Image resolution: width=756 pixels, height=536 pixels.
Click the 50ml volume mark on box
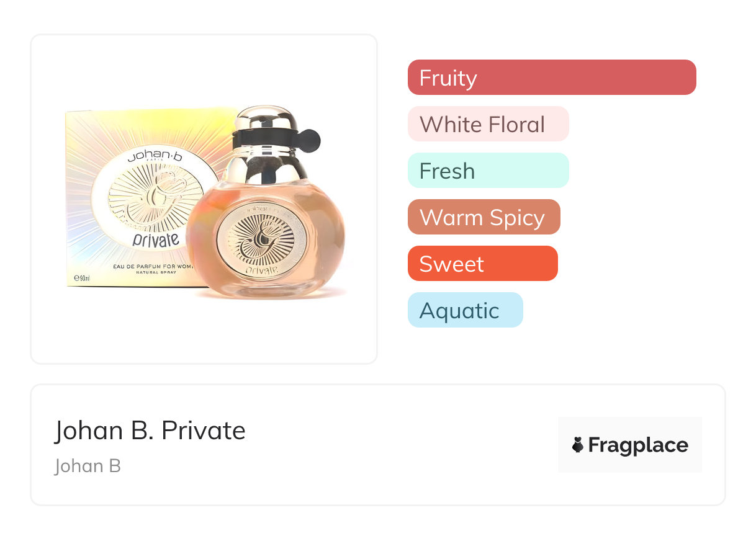(83, 279)
